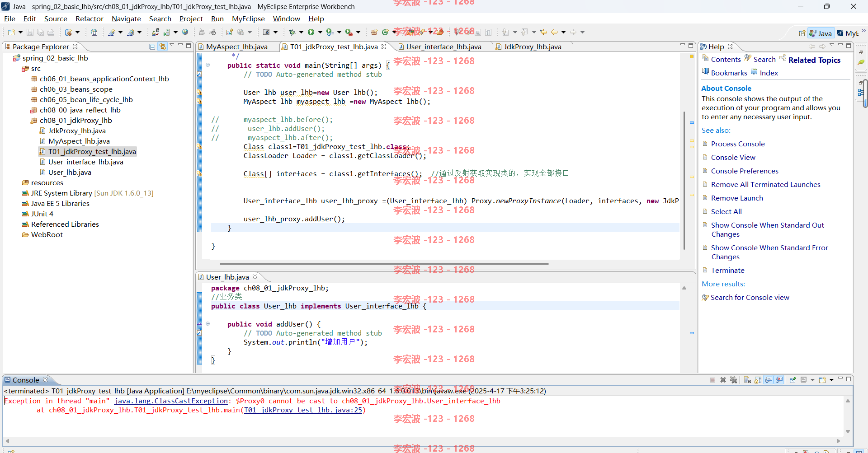Click the Print toolbar icon

coord(51,32)
